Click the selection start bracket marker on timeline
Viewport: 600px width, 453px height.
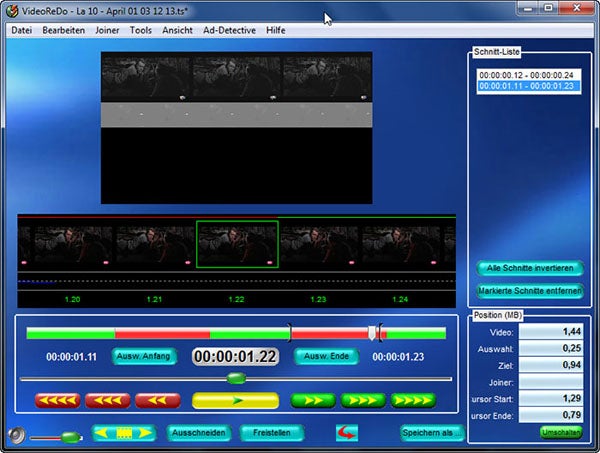pos(290,332)
